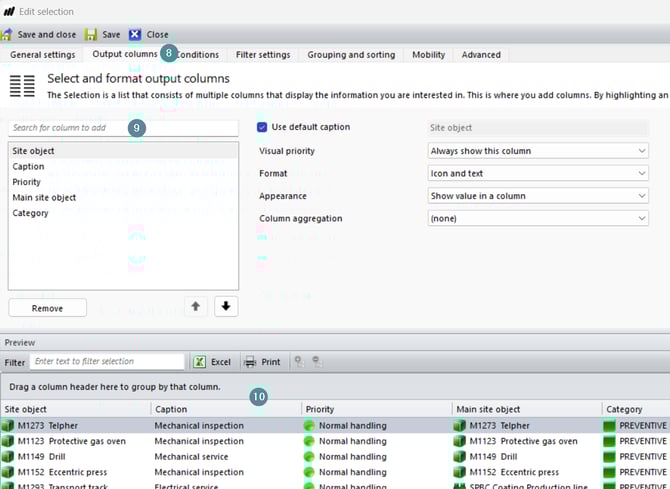Viewport: 670px width, 489px height.
Task: Click the group-by drag area text
Action: pyautogui.click(x=115, y=387)
